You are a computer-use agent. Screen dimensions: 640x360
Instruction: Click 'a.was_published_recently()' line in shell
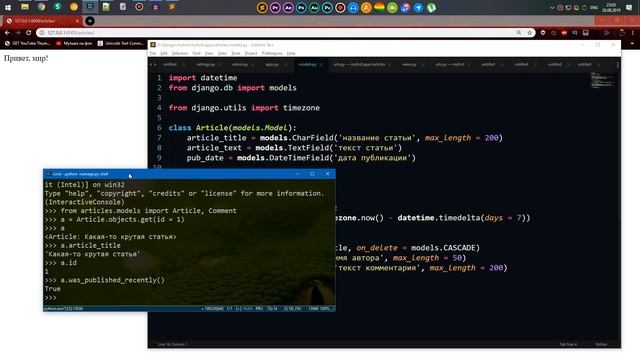point(104,280)
